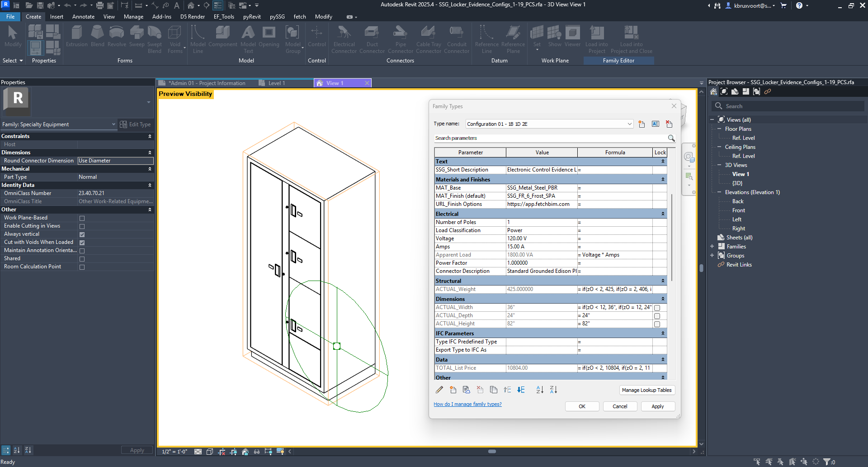Switch to Admin 01 - Project Information tab
This screenshot has height=467, width=868.
point(206,83)
